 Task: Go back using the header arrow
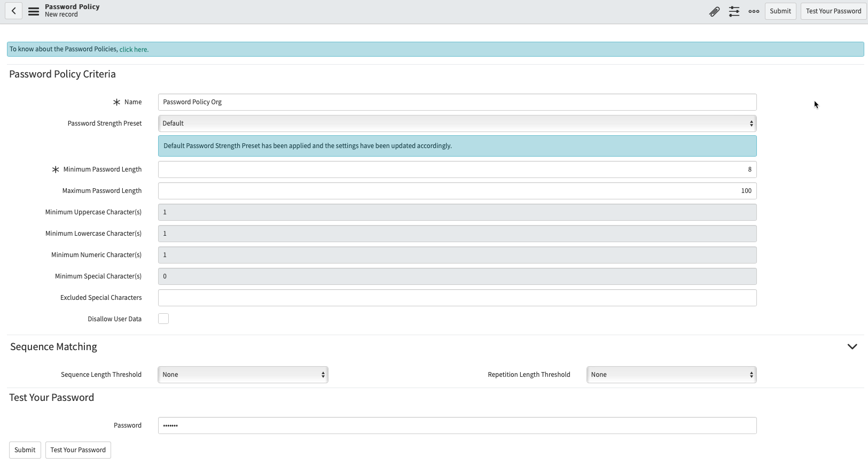(x=14, y=11)
